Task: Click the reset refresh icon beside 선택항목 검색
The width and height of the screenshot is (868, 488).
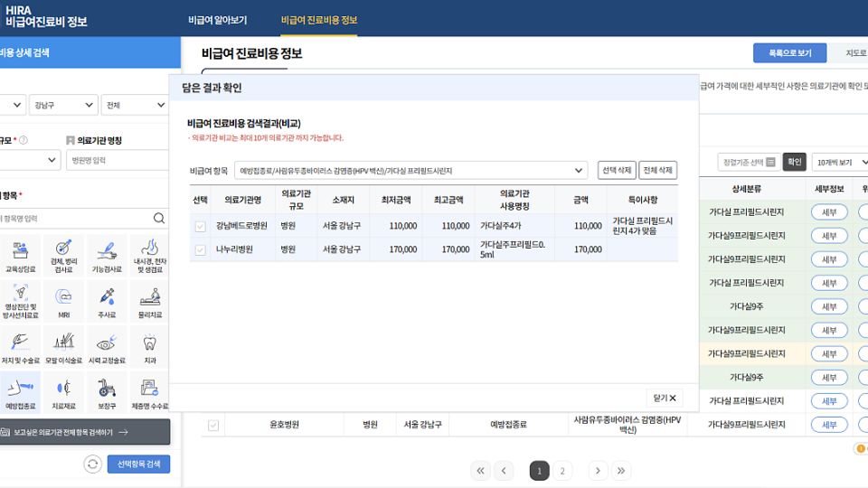Action: 92,464
